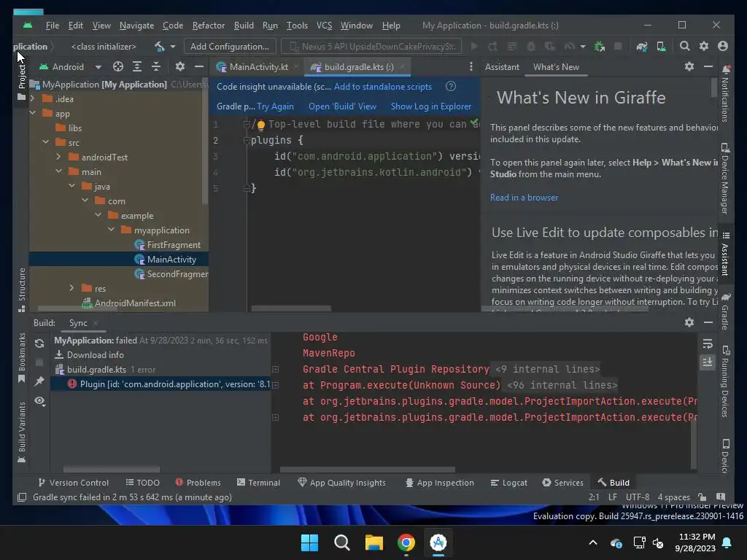The image size is (747, 560).
Task: Hide the project tool window
Action: pyautogui.click(x=198, y=66)
